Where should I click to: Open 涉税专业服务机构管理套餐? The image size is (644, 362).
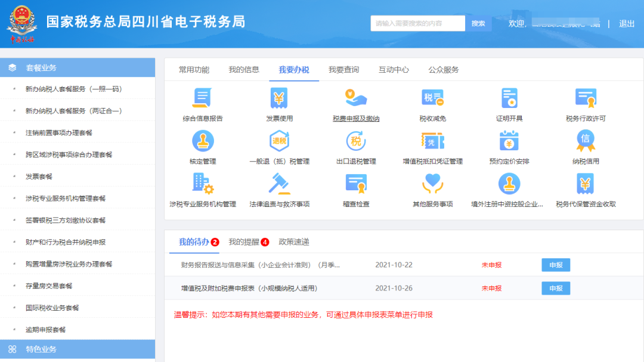pos(66,199)
